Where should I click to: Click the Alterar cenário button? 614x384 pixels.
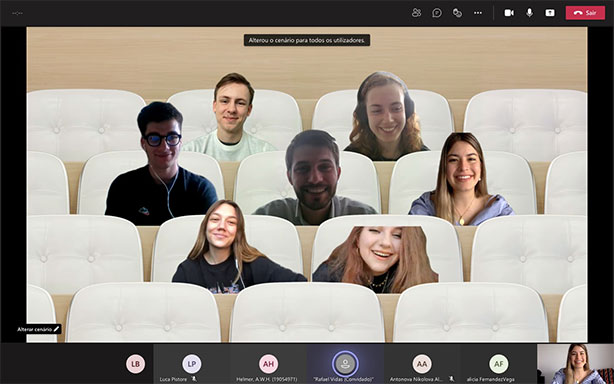click(x=38, y=329)
